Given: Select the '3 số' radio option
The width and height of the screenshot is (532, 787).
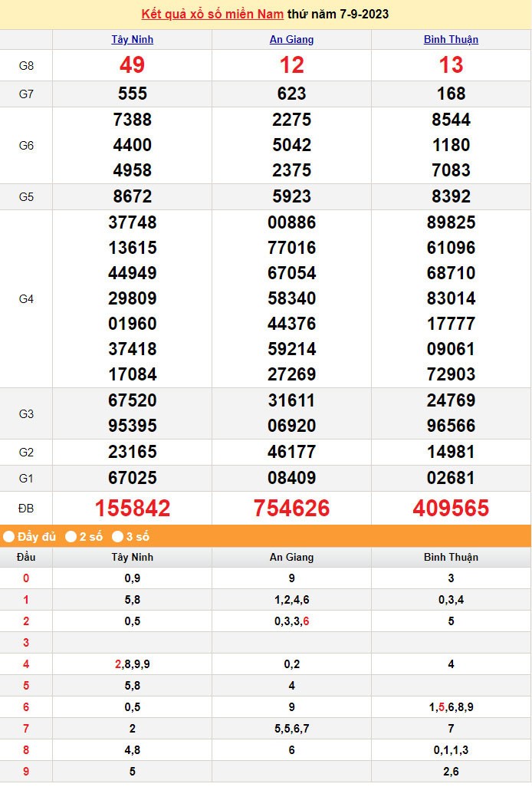Looking at the screenshot, I should (x=117, y=536).
